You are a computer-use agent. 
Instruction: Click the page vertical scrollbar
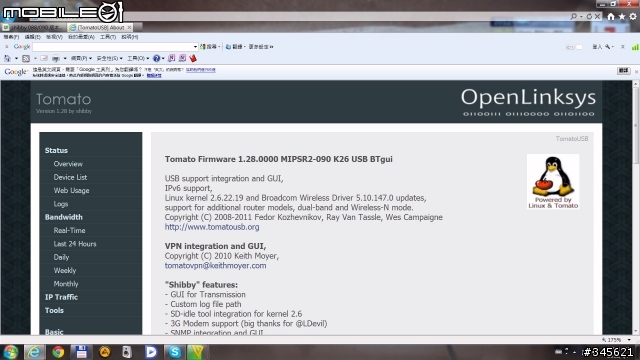tap(636, 207)
